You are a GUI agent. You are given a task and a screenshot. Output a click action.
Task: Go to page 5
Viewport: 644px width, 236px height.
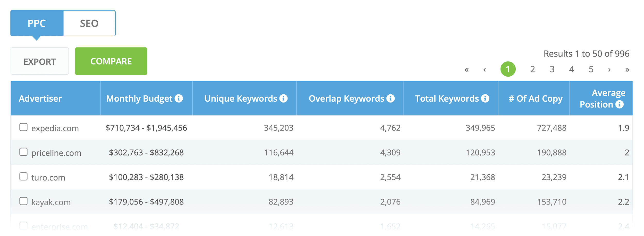[591, 69]
